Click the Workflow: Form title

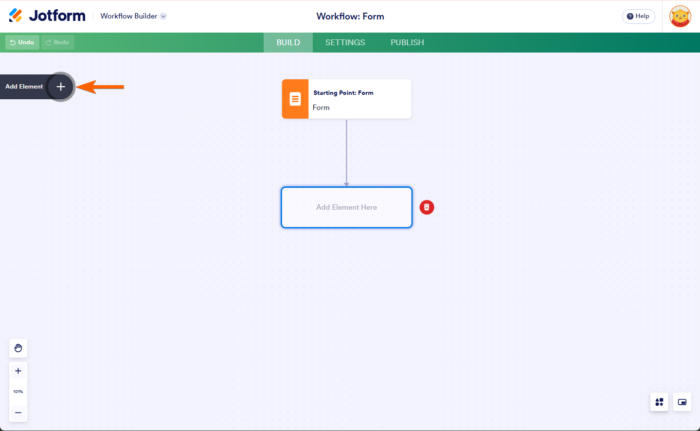point(350,17)
